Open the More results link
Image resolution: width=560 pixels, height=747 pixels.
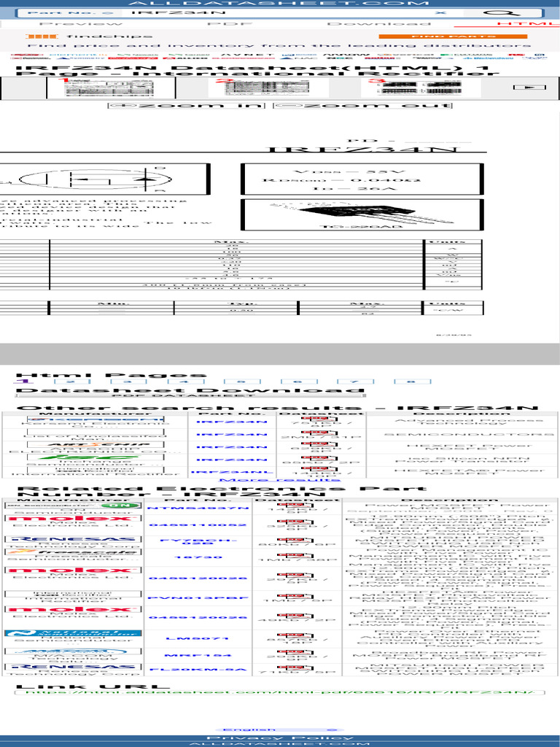pyautogui.click(x=280, y=480)
